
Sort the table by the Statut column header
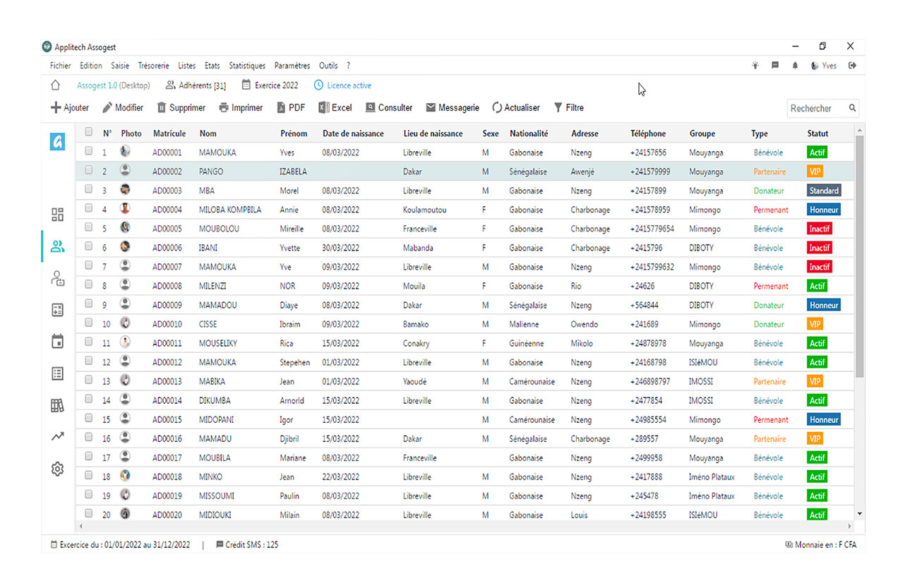818,133
